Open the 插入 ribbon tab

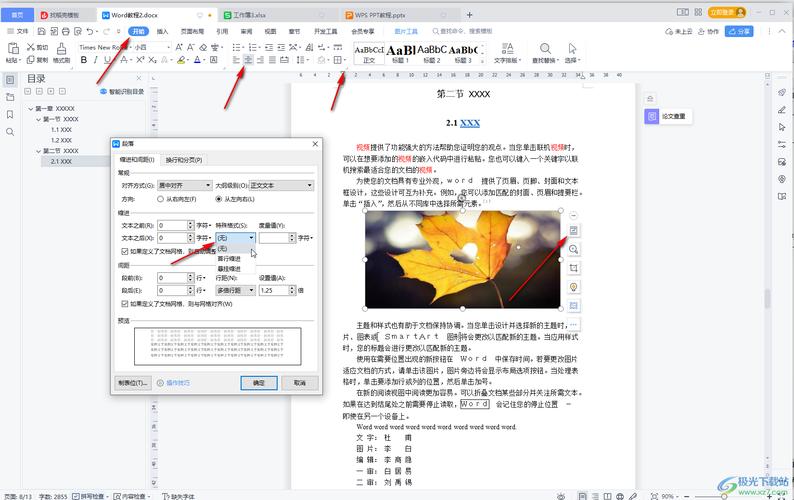pos(162,31)
